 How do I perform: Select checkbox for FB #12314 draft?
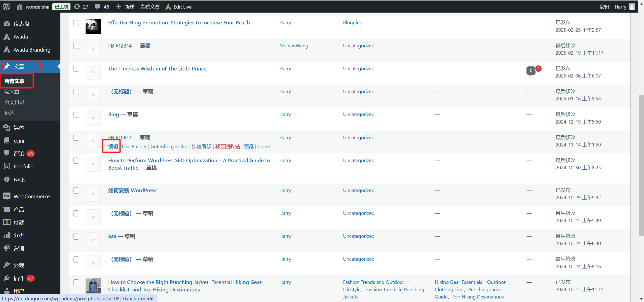coord(76,46)
